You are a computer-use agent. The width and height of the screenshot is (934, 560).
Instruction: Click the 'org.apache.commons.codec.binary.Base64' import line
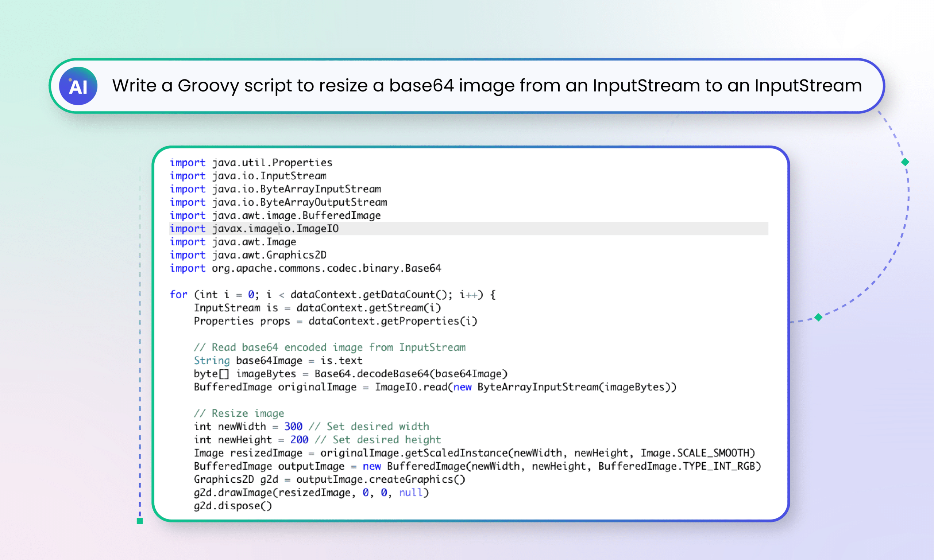point(305,268)
